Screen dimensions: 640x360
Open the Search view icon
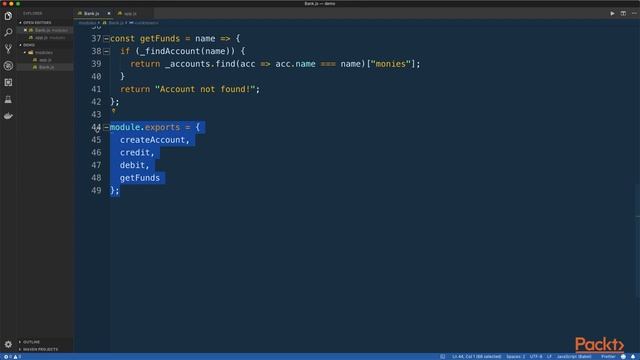click(x=8, y=32)
